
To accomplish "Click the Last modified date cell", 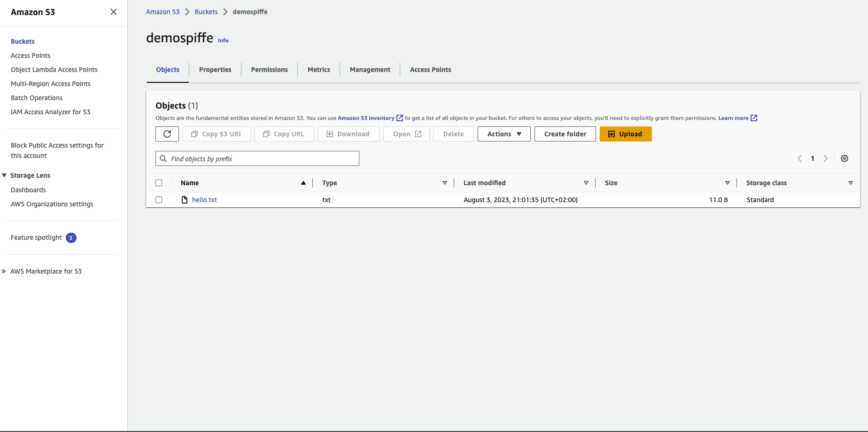I will (520, 200).
